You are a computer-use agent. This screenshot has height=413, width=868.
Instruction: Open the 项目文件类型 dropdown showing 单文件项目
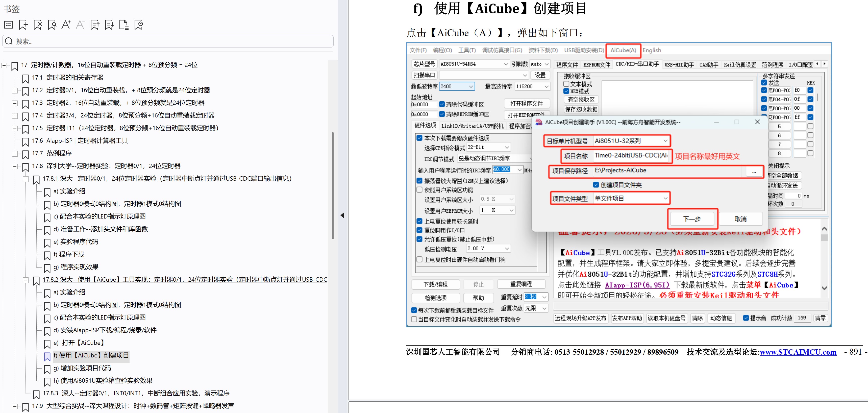tap(631, 198)
